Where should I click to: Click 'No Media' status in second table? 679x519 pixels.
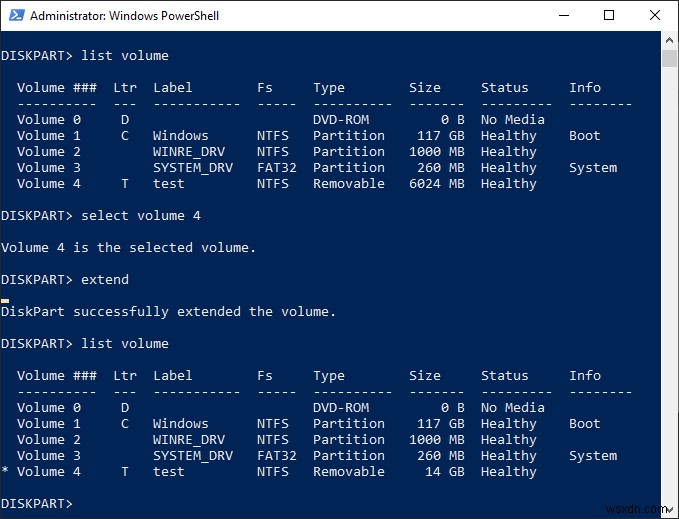513,407
